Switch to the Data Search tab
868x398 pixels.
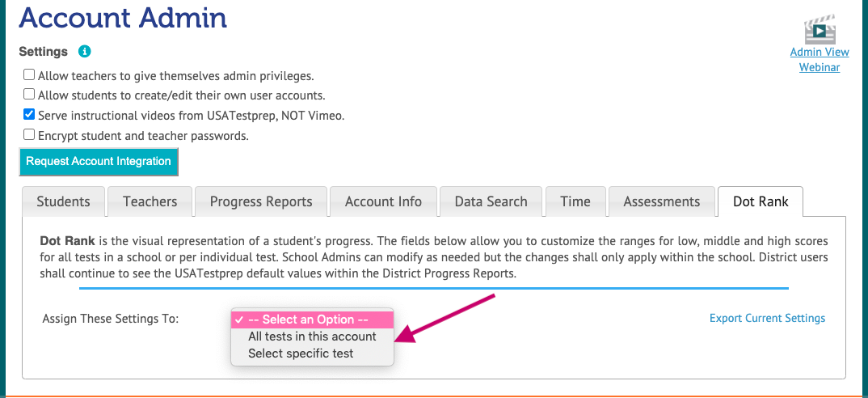(x=491, y=202)
